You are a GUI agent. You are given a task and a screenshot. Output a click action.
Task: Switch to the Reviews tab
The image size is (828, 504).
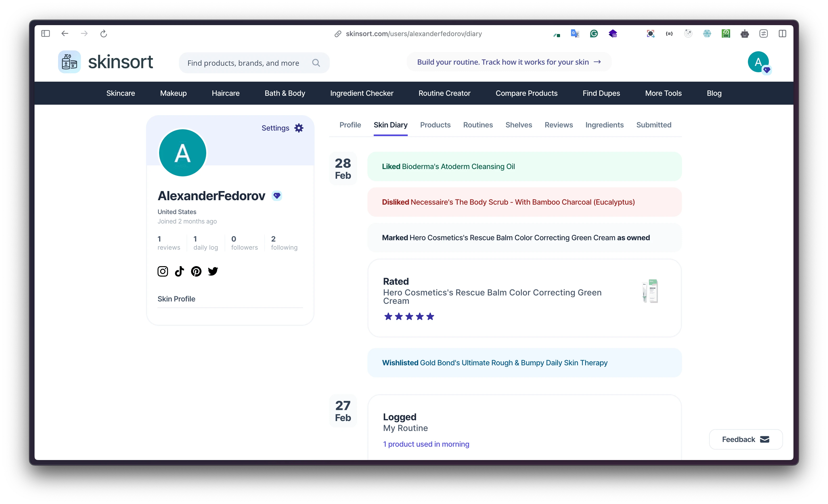[x=558, y=125]
